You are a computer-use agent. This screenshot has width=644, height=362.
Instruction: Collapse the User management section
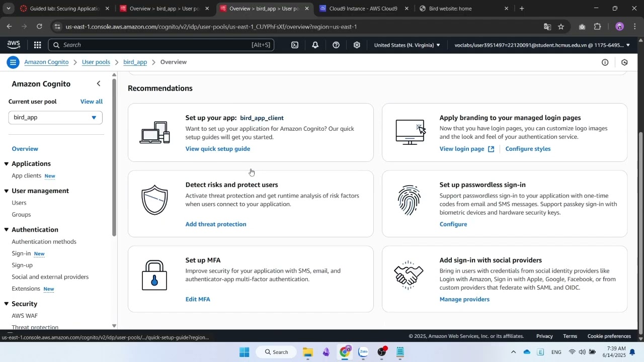pyautogui.click(x=7, y=191)
